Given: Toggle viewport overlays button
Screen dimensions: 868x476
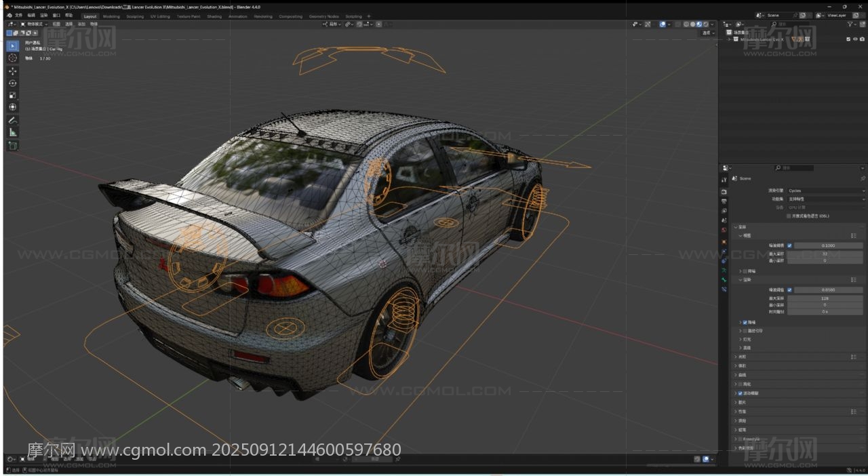Looking at the screenshot, I should [663, 24].
